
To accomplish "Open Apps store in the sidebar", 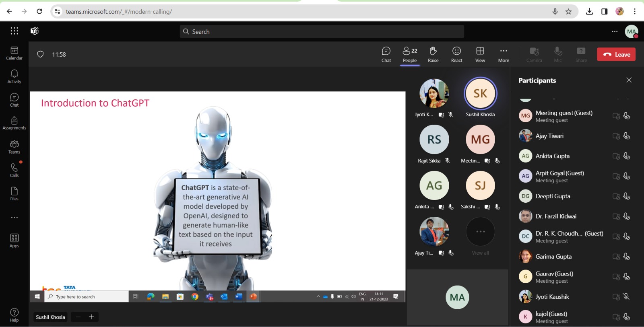I will [x=14, y=241].
